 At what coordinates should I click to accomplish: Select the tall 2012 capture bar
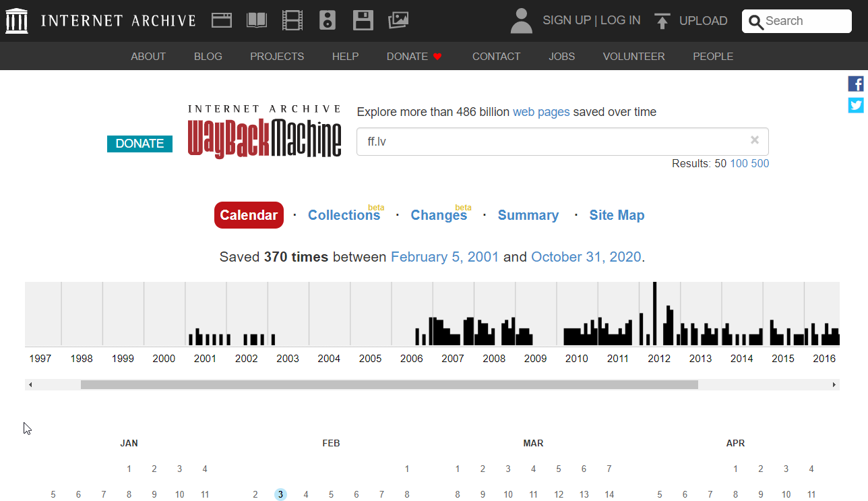pyautogui.click(x=654, y=314)
